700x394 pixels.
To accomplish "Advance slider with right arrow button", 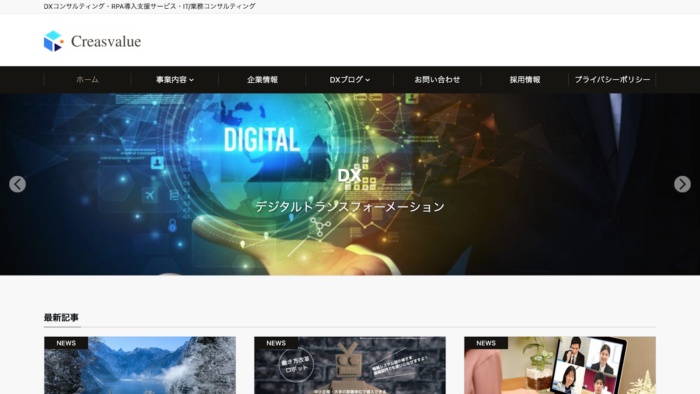I will pyautogui.click(x=682, y=184).
